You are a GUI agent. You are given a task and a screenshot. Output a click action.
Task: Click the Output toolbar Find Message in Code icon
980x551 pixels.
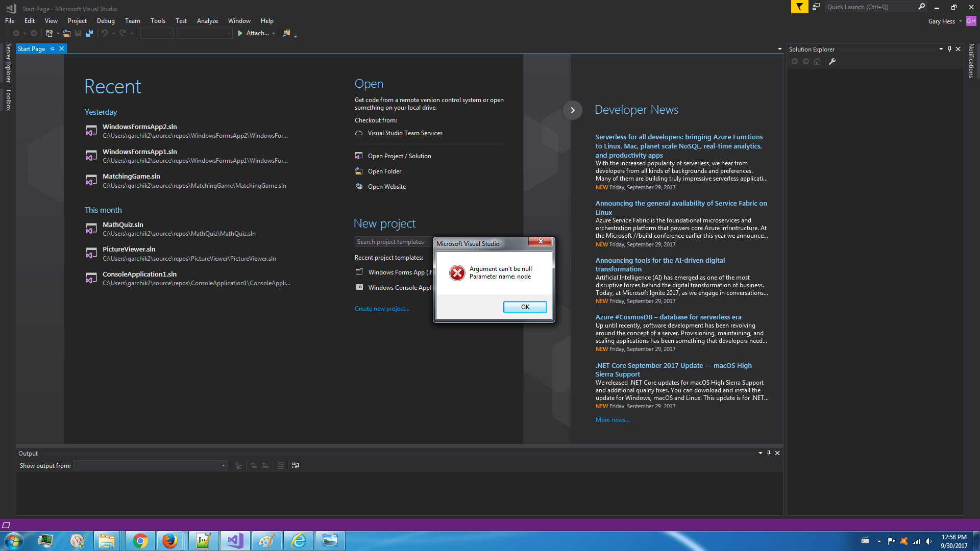click(x=238, y=465)
